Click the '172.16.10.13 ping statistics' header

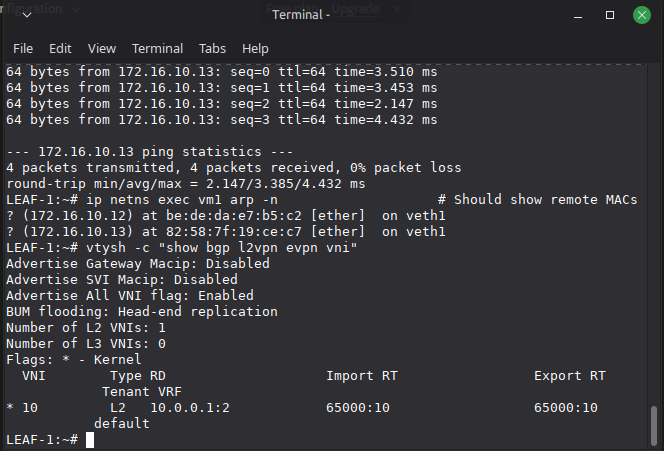click(150, 152)
